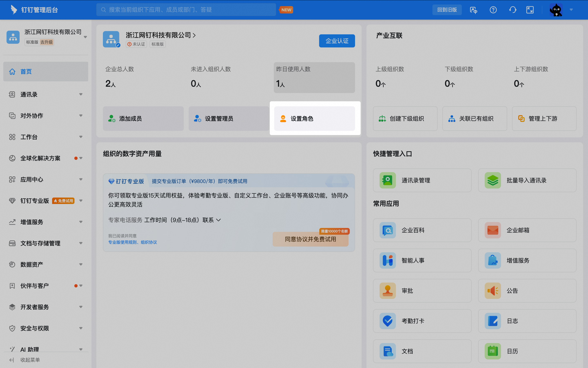Expand the 数据资产 sidebar arrow
The height and width of the screenshot is (368, 588).
pos(81,264)
